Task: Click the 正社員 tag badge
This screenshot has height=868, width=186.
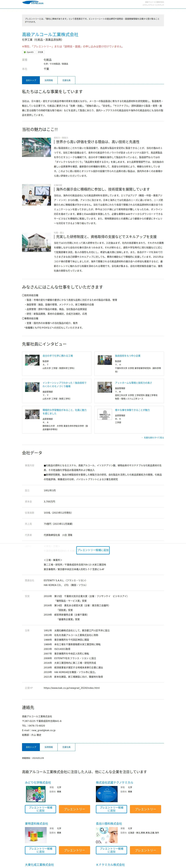Action: pos(40,52)
